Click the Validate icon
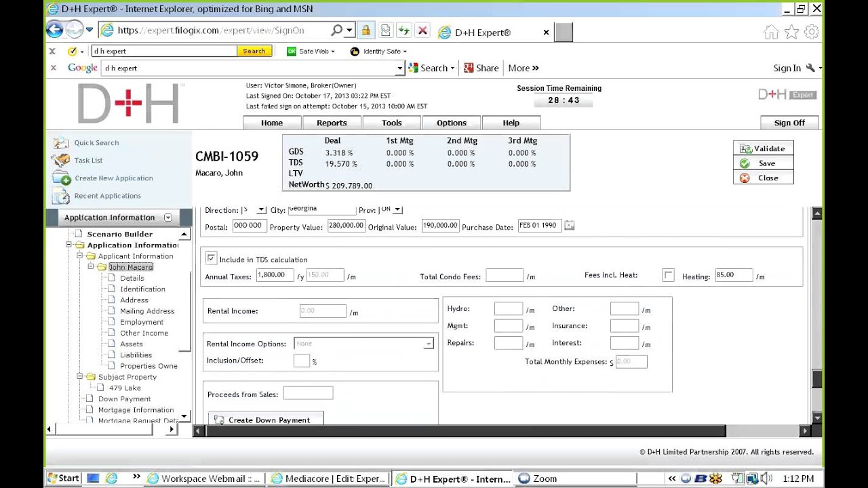 [x=745, y=148]
